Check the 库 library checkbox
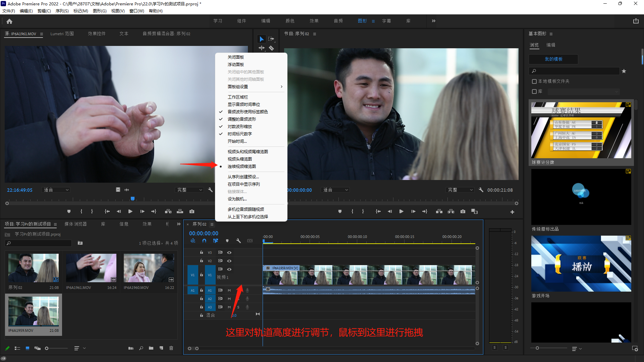This screenshot has height=362, width=644. pos(534,92)
